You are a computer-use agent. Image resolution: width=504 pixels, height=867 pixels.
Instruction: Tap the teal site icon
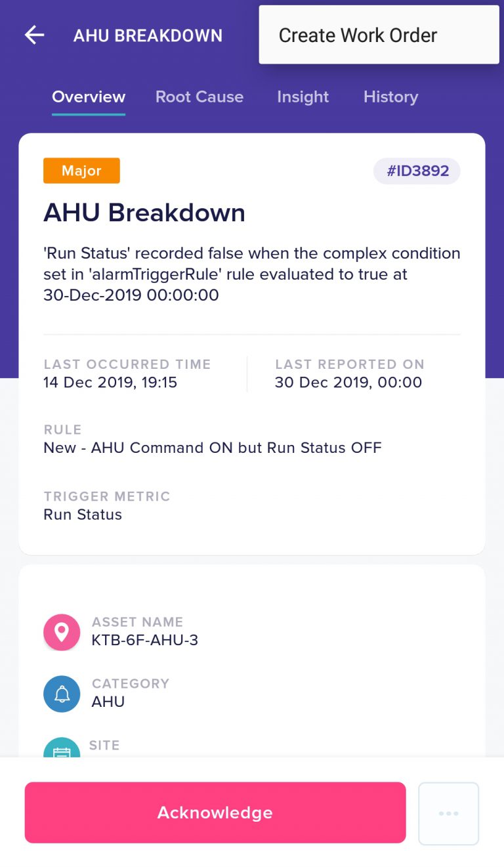[x=62, y=748]
